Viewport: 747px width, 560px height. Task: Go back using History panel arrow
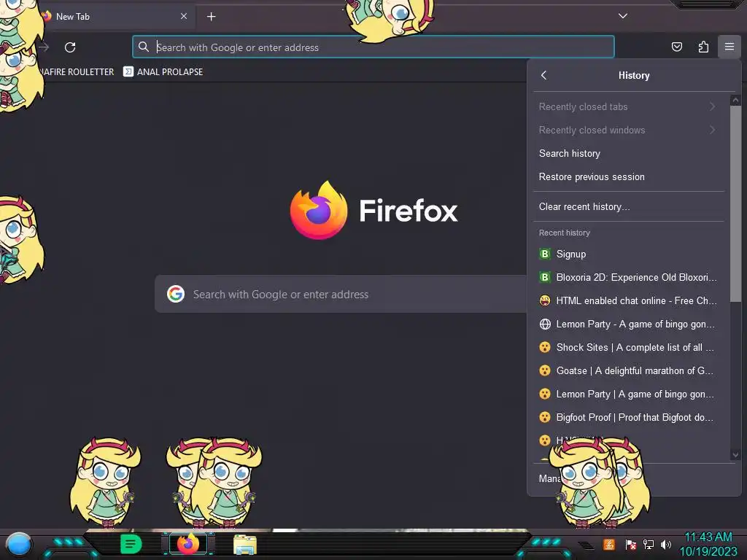pos(544,75)
